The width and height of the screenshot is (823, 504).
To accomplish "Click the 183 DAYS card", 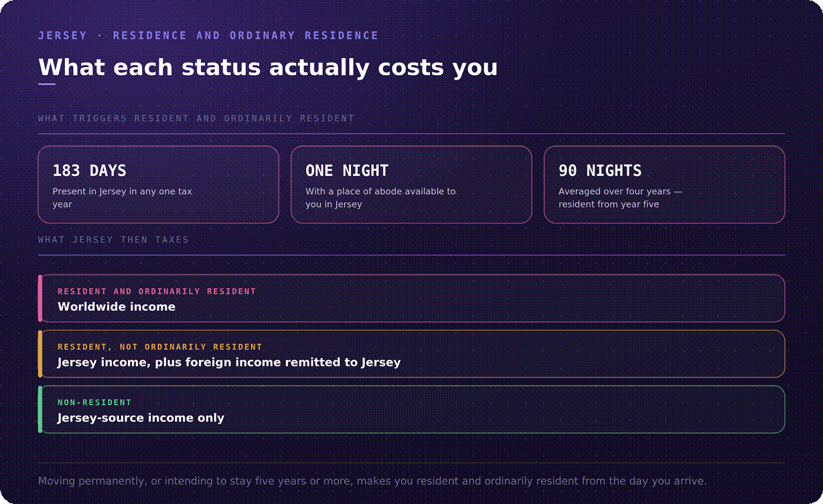I will [x=158, y=185].
